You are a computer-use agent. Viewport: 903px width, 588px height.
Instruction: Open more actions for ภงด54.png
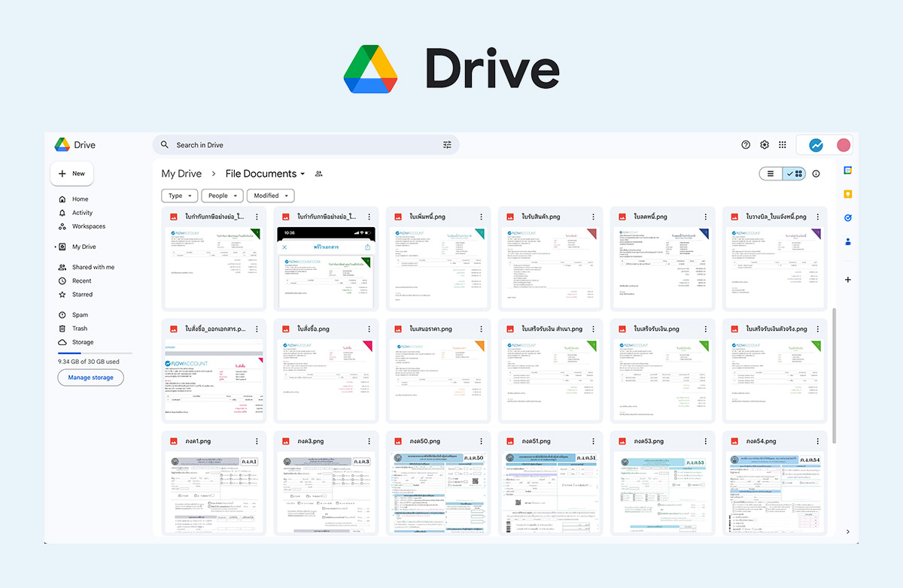click(x=817, y=441)
